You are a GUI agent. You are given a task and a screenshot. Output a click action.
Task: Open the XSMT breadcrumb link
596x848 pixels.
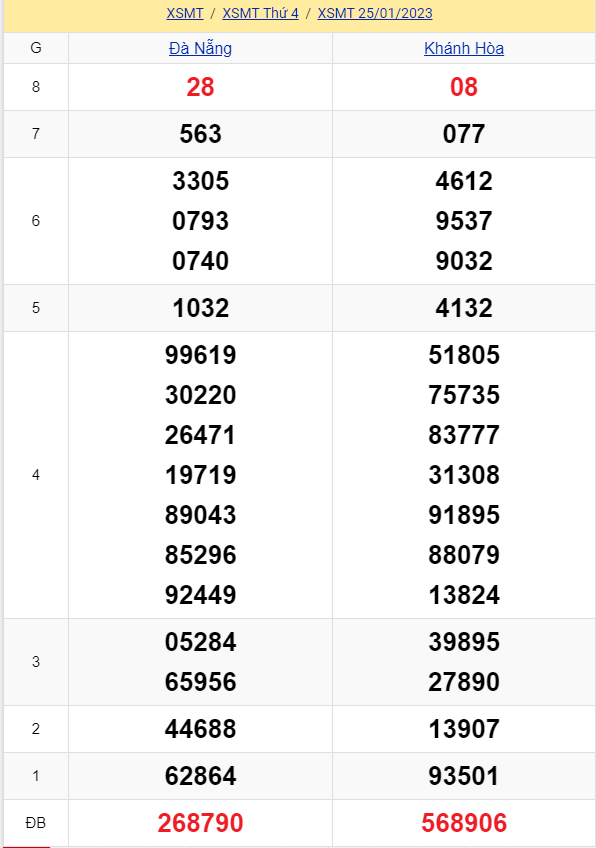pyautogui.click(x=184, y=13)
